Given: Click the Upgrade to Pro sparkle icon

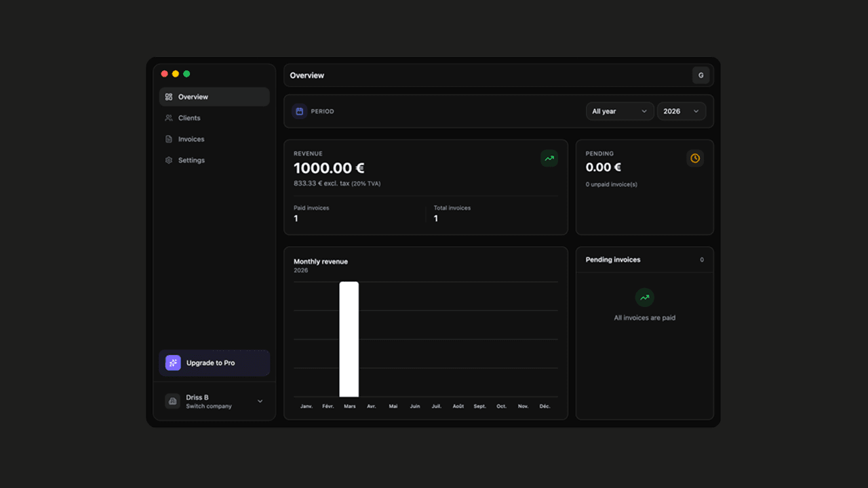Looking at the screenshot, I should (x=173, y=363).
